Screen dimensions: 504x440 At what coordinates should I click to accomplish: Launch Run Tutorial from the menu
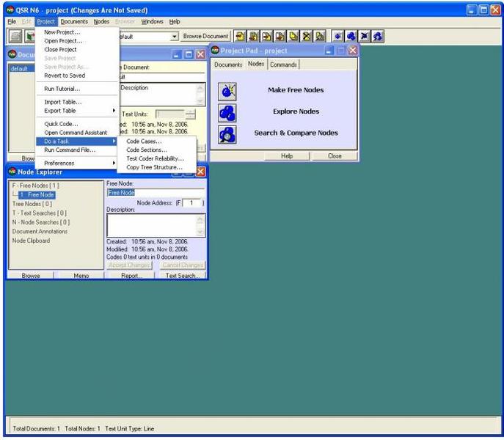click(77, 89)
